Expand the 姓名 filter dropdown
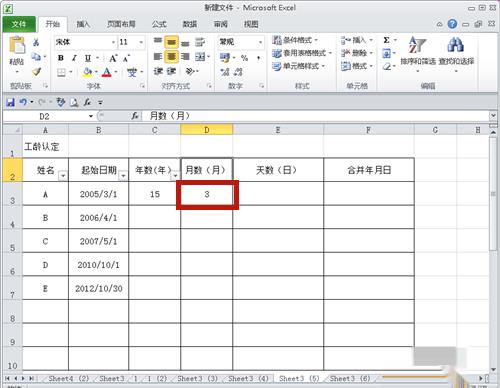The height and width of the screenshot is (388, 500). [x=63, y=175]
